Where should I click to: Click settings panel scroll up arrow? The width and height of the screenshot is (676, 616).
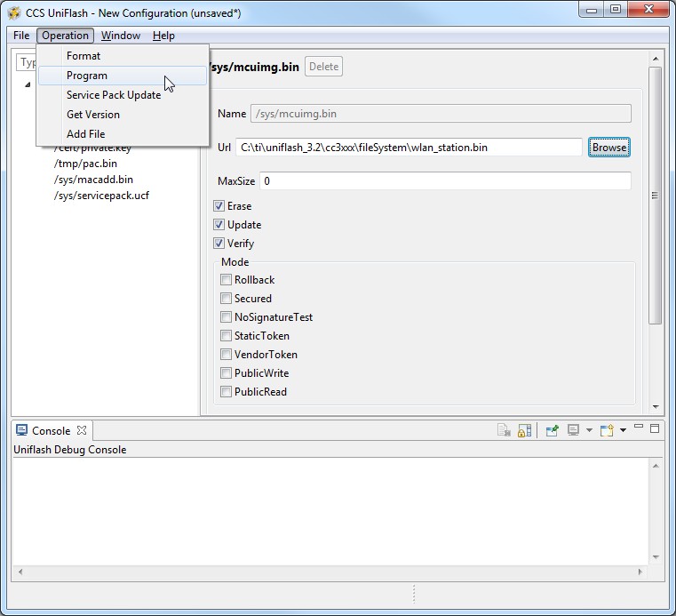(x=656, y=59)
